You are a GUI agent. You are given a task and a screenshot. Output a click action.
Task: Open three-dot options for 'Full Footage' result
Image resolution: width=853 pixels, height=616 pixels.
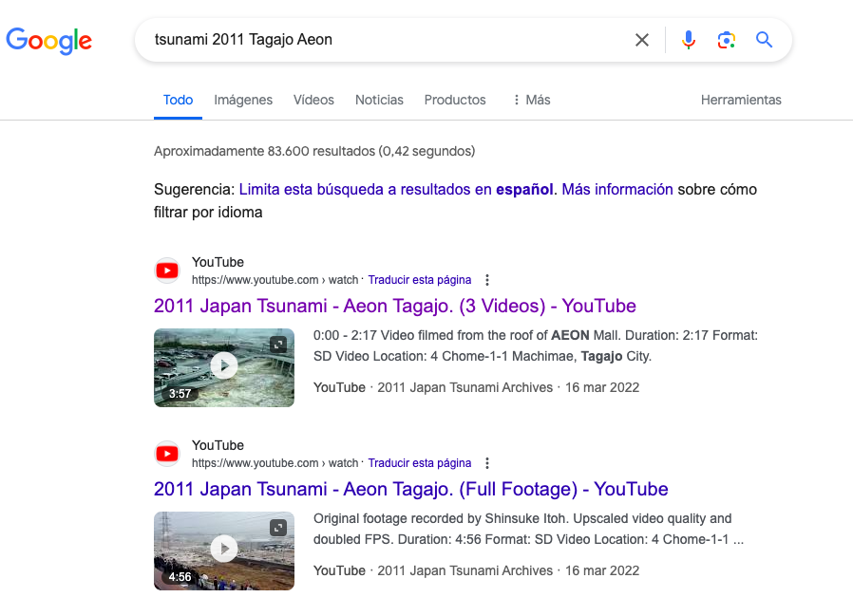(x=487, y=463)
